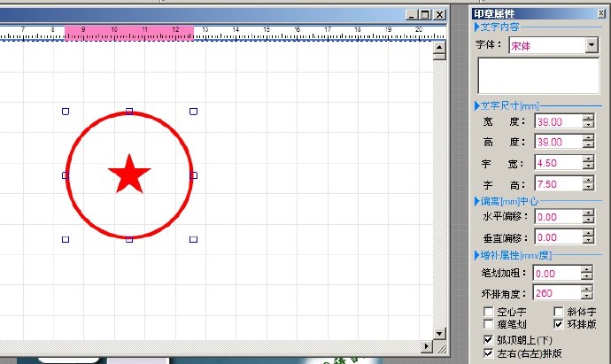Click the bottom-right selection handle
Image resolution: width=611 pixels, height=364 pixels.
point(193,239)
